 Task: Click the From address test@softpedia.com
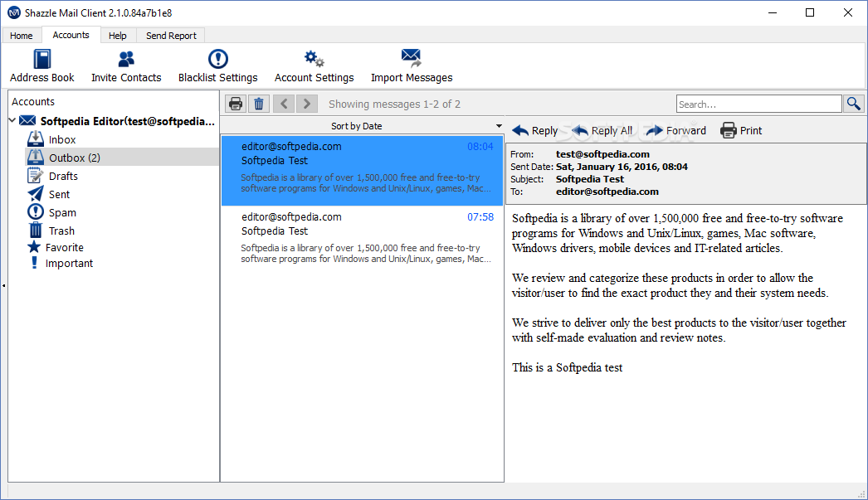602,154
